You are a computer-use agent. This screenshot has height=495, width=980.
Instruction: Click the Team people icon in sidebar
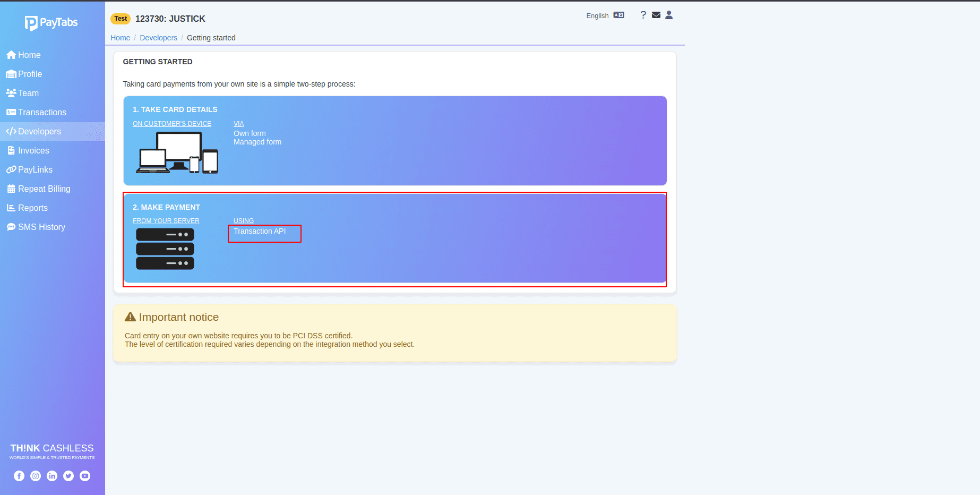11,93
